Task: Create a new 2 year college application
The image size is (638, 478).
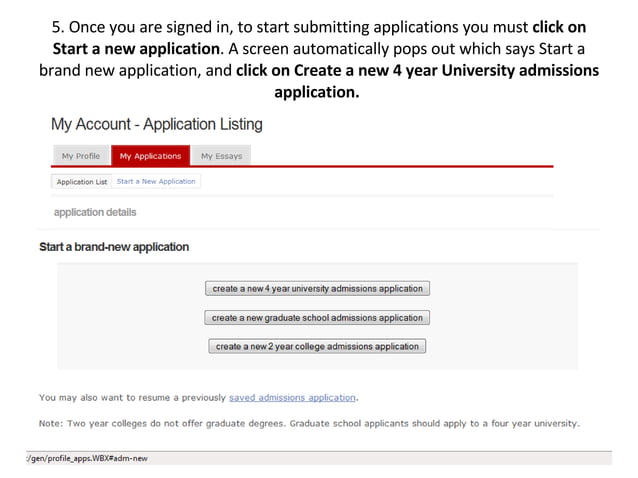Action: point(317,347)
